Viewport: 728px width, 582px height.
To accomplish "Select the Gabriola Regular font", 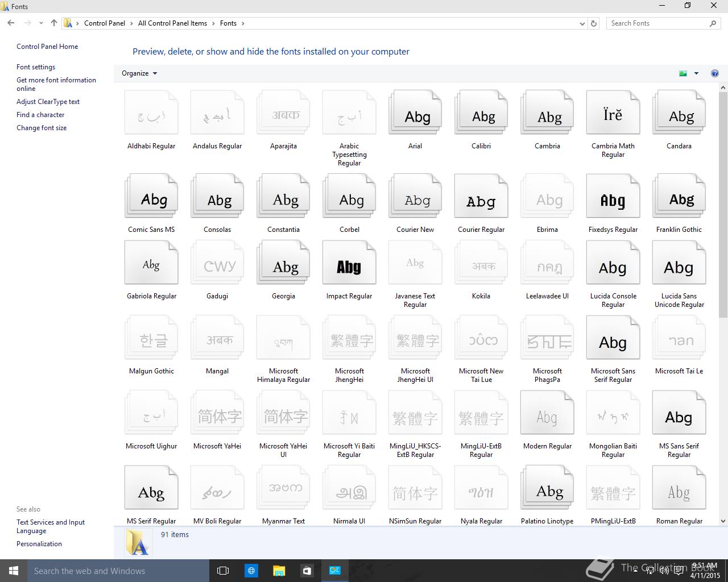I will (x=151, y=263).
